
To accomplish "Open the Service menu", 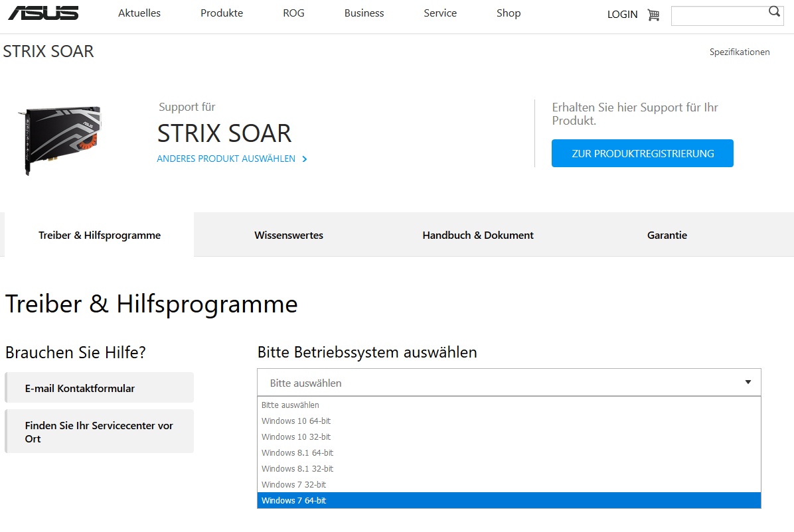I will point(440,13).
